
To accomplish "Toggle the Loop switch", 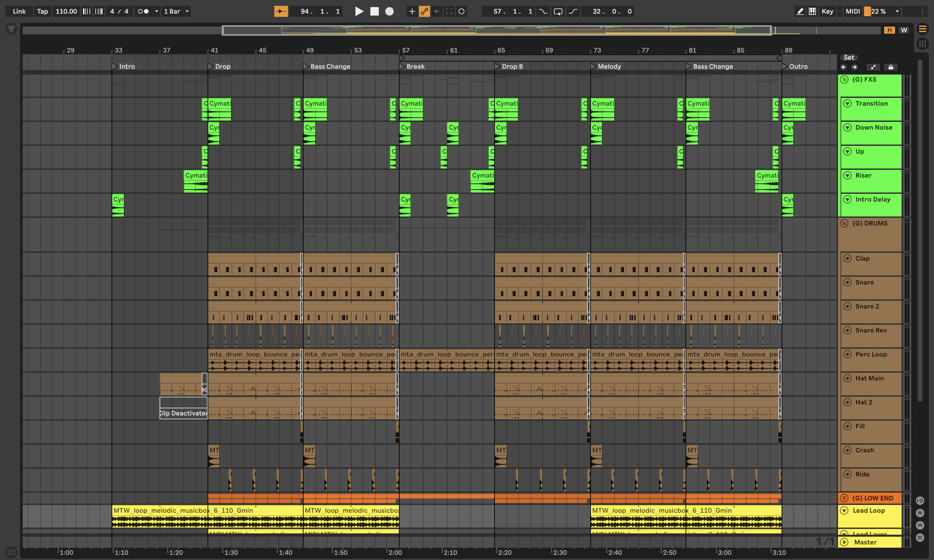I will click(557, 11).
